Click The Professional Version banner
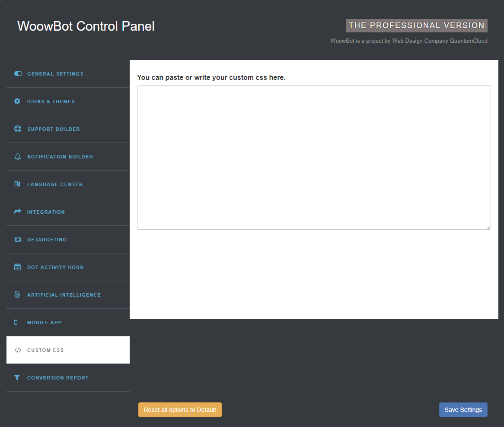Image resolution: width=504 pixels, height=427 pixels. (417, 25)
